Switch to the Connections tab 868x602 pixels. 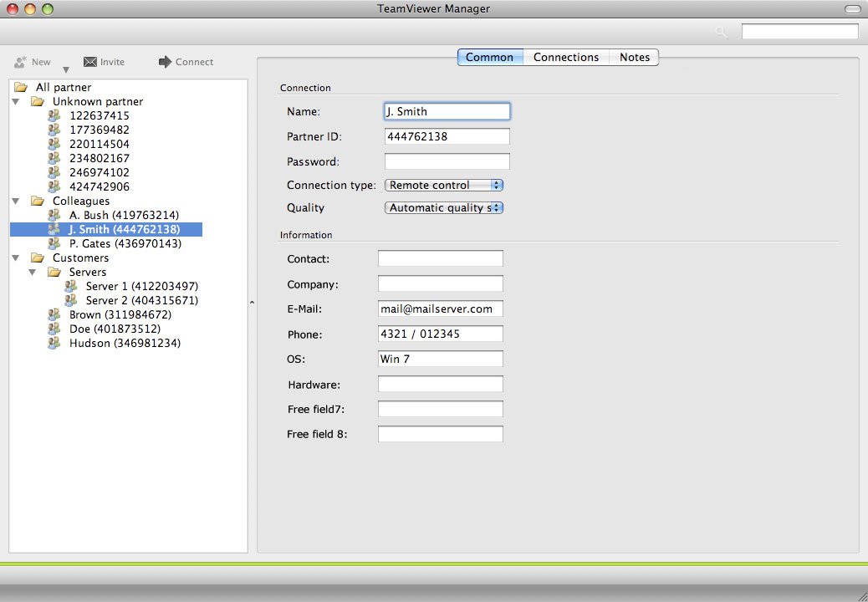tap(566, 57)
